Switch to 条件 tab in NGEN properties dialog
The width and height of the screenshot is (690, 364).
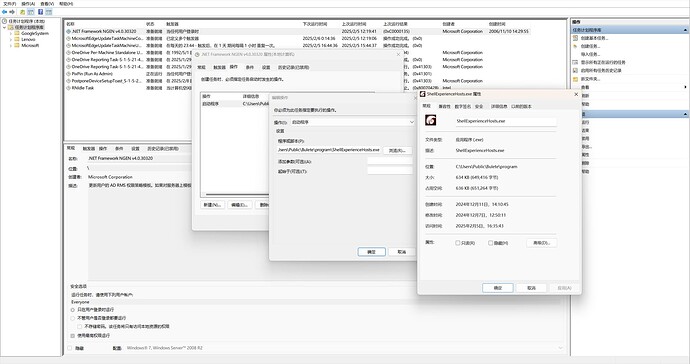(250, 67)
